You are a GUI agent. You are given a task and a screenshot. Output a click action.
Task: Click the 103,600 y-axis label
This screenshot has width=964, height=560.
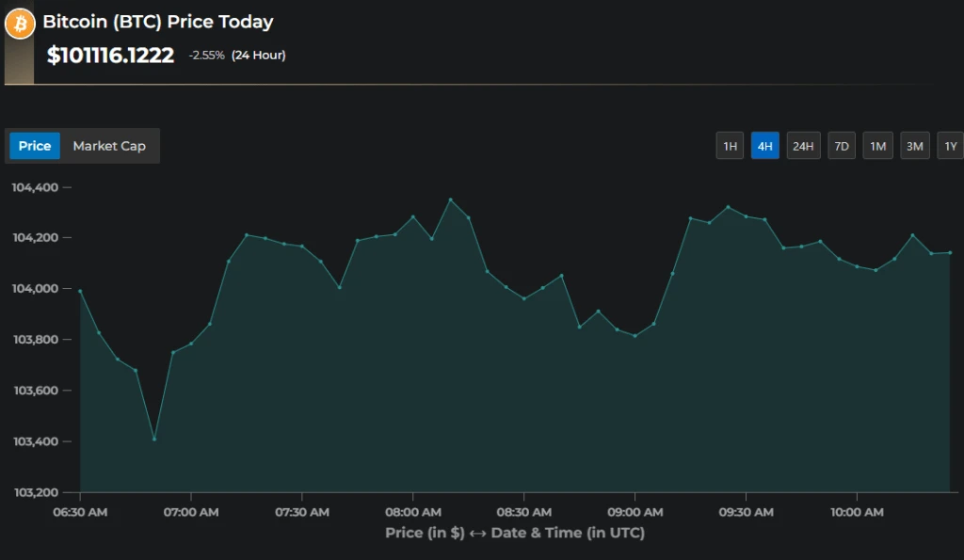35,391
